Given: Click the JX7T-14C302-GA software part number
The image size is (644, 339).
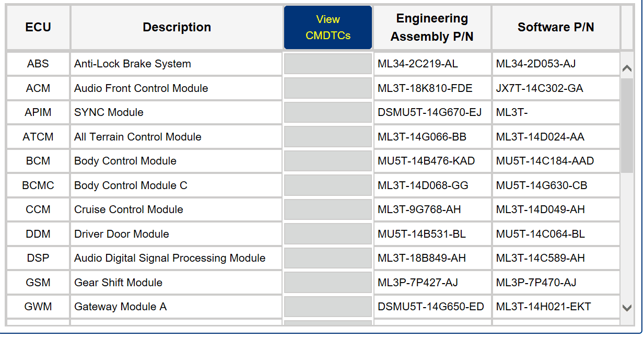Looking at the screenshot, I should (x=539, y=88).
